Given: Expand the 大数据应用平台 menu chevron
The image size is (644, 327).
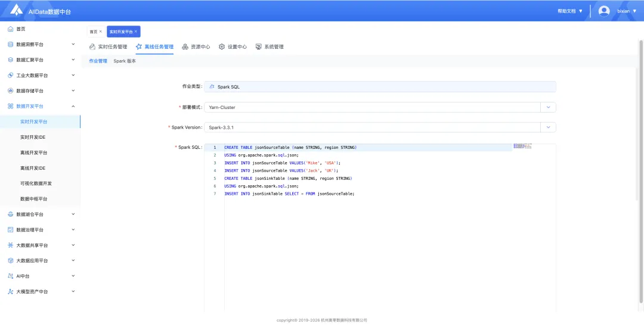Looking at the screenshot, I should click(x=73, y=260).
